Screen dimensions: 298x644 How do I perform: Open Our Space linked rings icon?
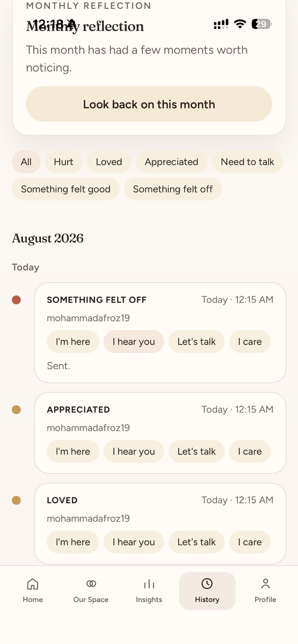pos(91,584)
